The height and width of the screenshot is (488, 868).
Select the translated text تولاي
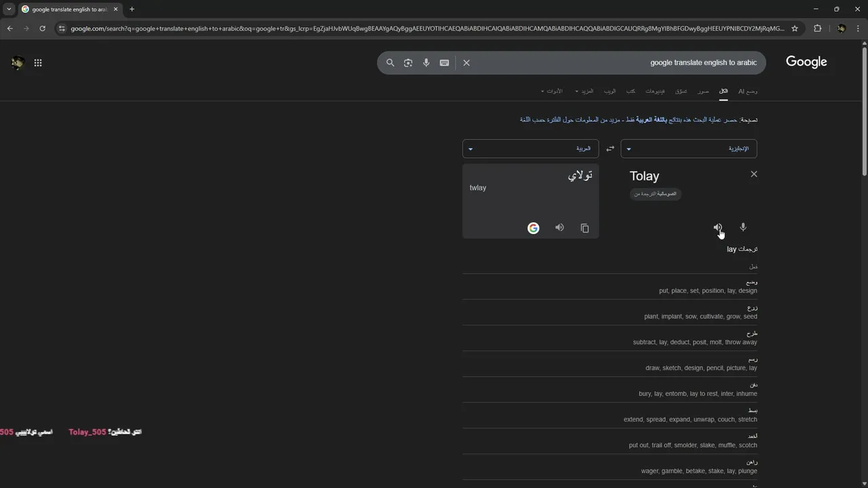[580, 176]
